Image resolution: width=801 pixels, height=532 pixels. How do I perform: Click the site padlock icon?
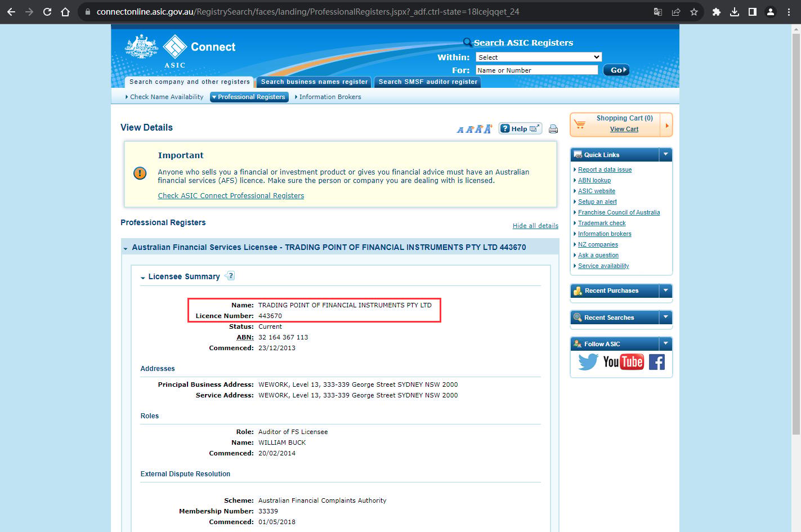[87, 11]
